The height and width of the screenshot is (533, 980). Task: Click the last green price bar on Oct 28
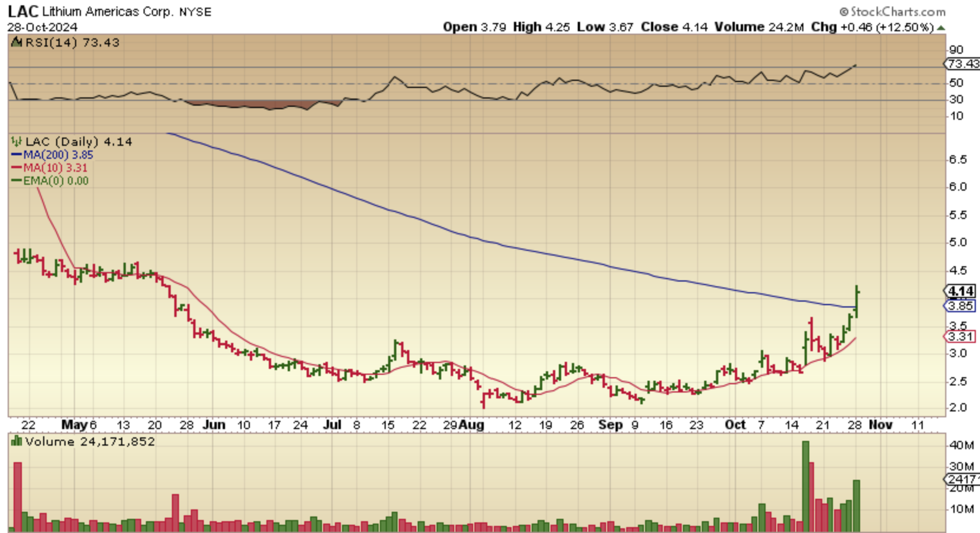click(857, 302)
